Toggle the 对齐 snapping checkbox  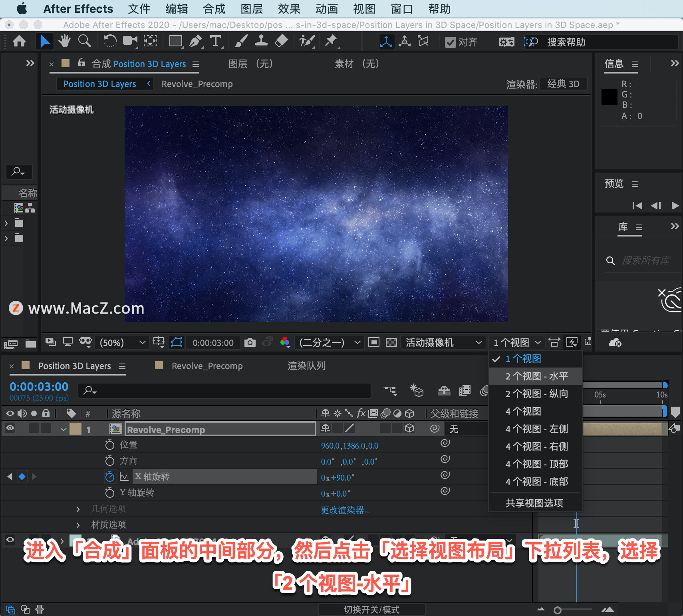[451, 42]
